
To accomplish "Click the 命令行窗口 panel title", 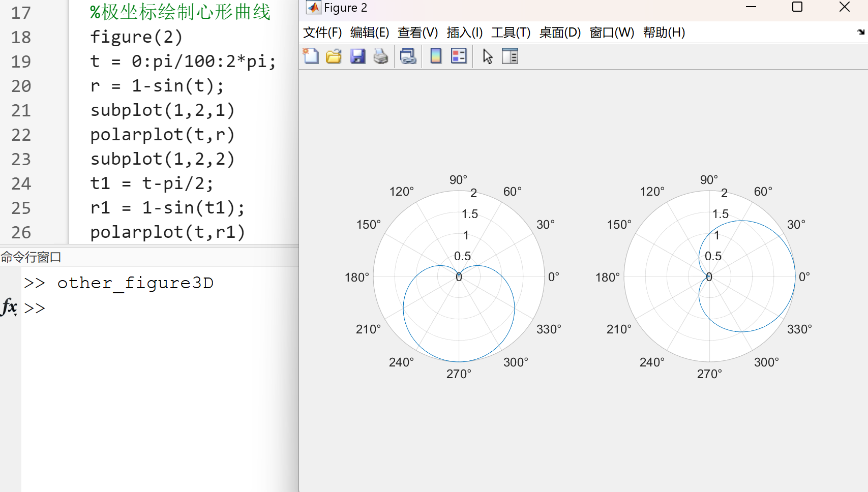I will tap(31, 257).
